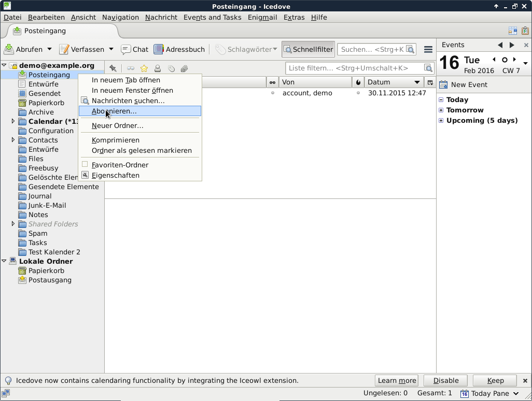Open the hamburger application menu
Viewport: 532px width, 401px height.
point(428,50)
